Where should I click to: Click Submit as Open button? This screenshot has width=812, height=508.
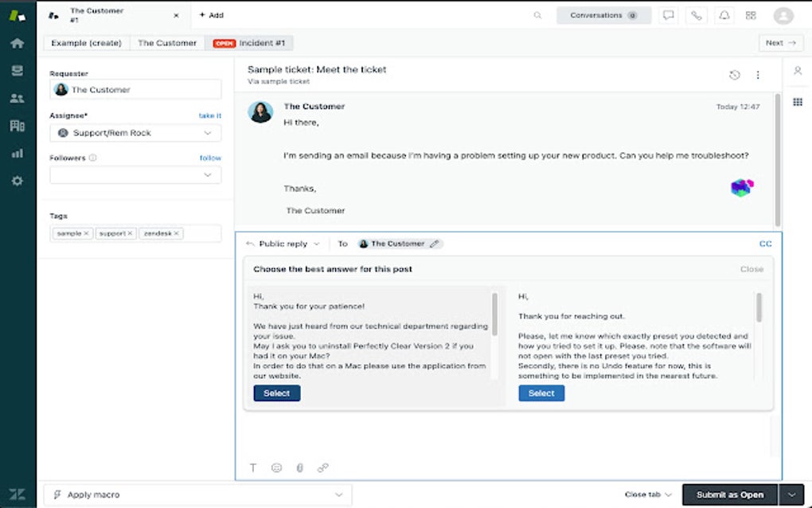tap(730, 494)
